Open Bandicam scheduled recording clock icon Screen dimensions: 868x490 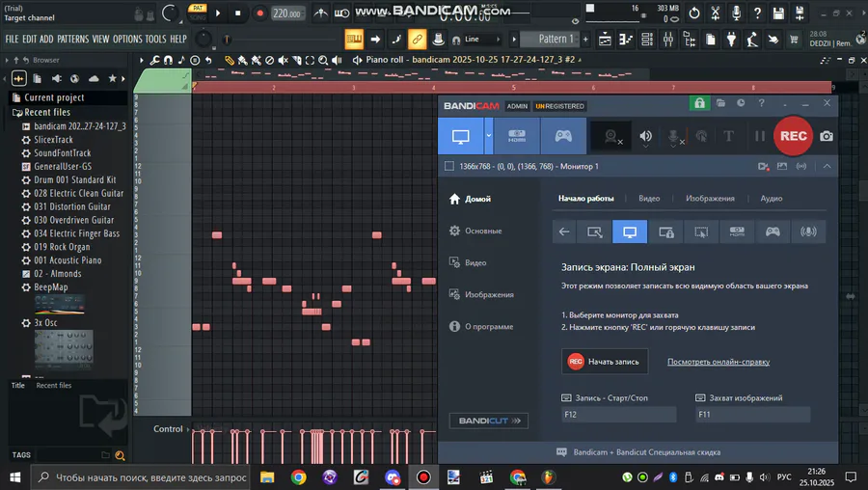741,103
